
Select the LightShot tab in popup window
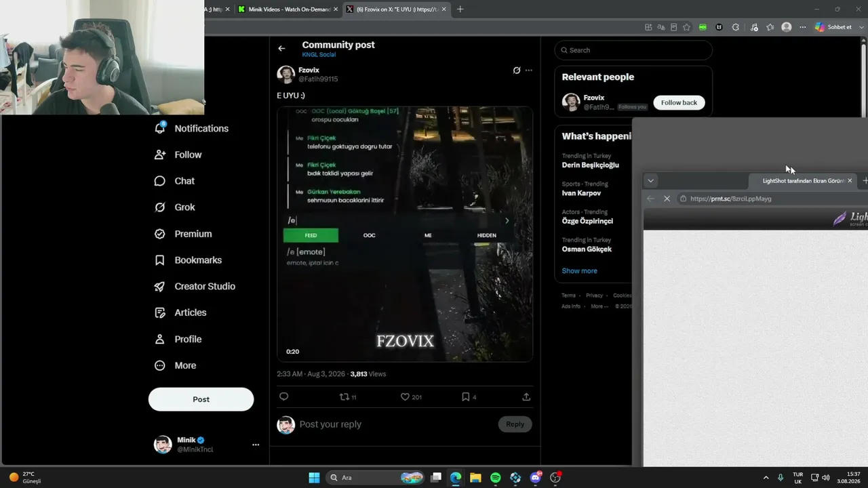[x=802, y=181]
